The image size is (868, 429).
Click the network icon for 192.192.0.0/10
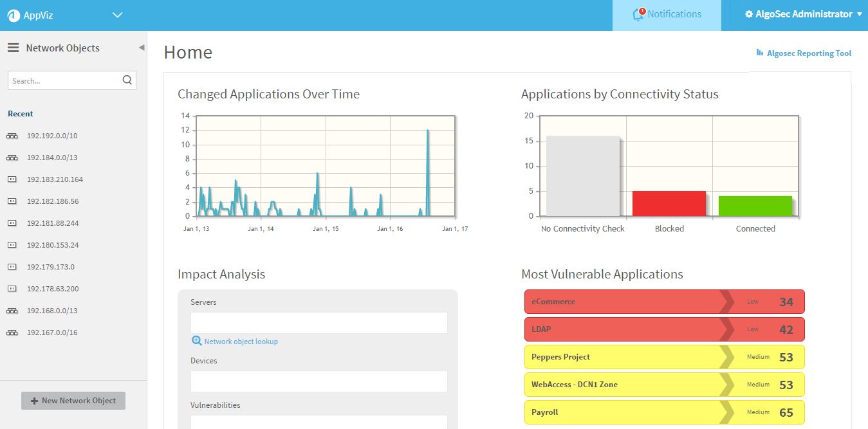coord(12,136)
